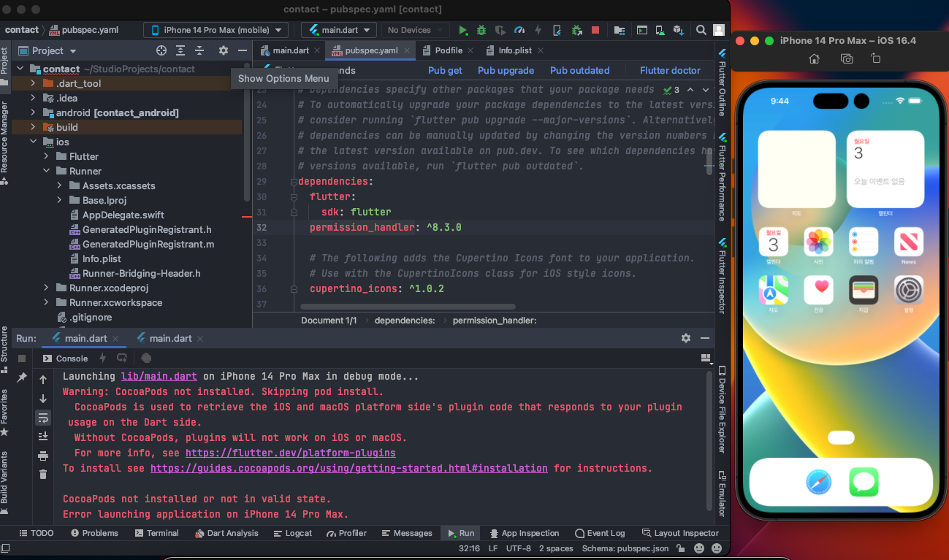
Task: Take a simulator screenshot with camera icon
Action: pyautogui.click(x=847, y=58)
